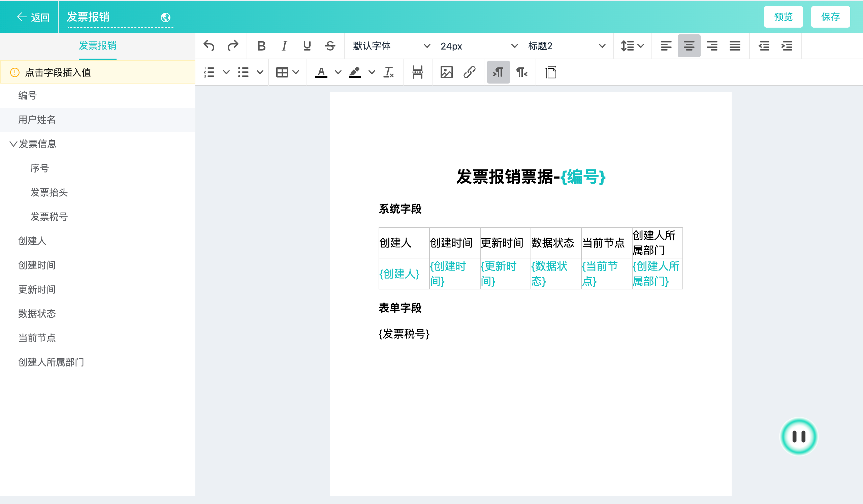Image resolution: width=863 pixels, height=504 pixels.
Task: Insert the 用户姓名 field
Action: pos(98,120)
